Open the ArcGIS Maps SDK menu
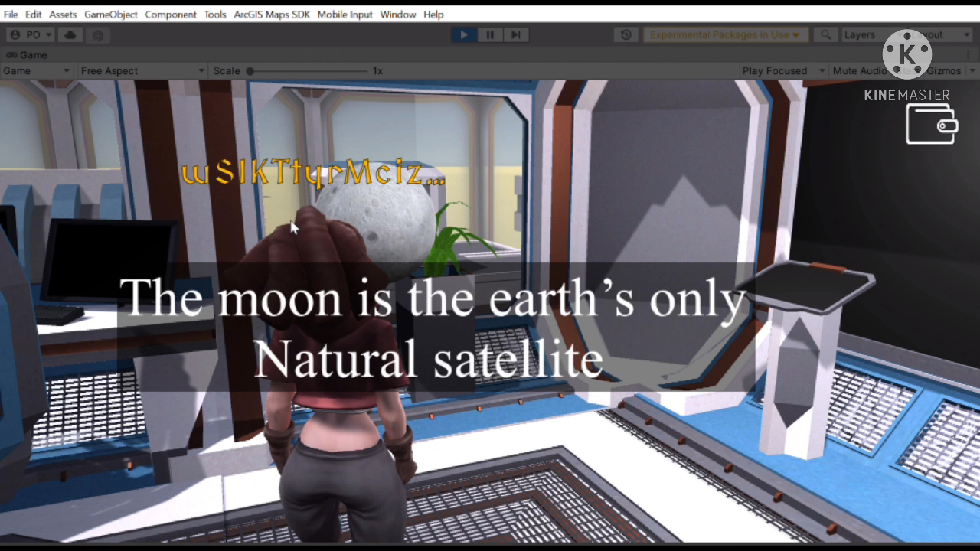 (272, 15)
